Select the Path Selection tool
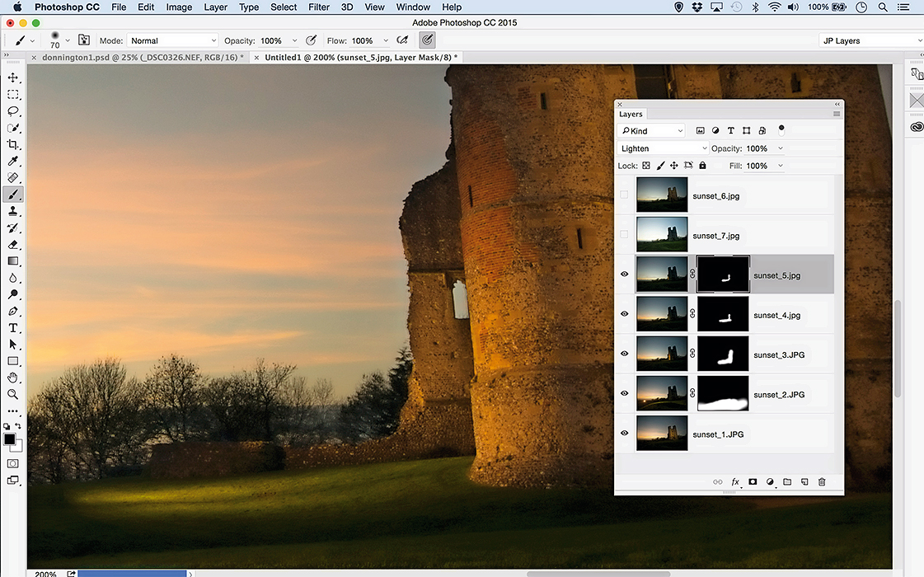This screenshot has height=577, width=924. [13, 345]
